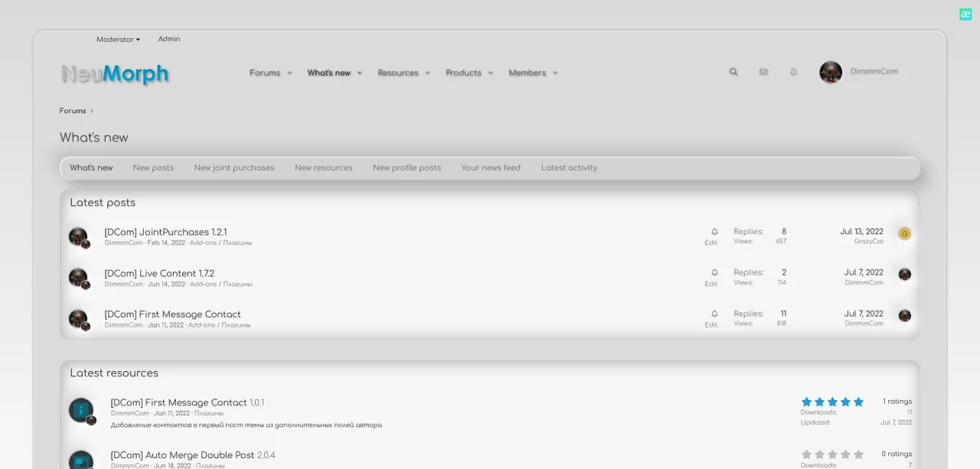This screenshot has width=980, height=469.
Task: Open conversations via the envelope icon
Action: 763,71
